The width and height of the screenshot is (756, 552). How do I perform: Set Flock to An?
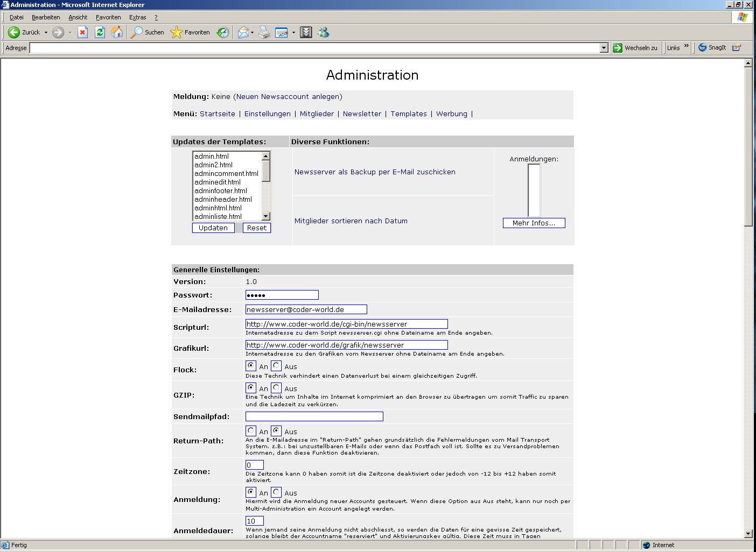(x=251, y=365)
